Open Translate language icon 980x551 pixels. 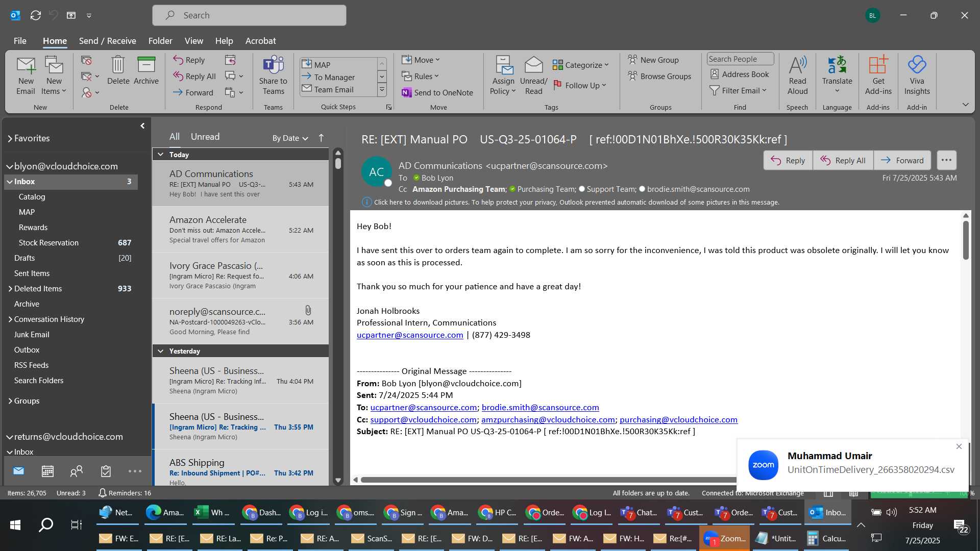click(837, 76)
